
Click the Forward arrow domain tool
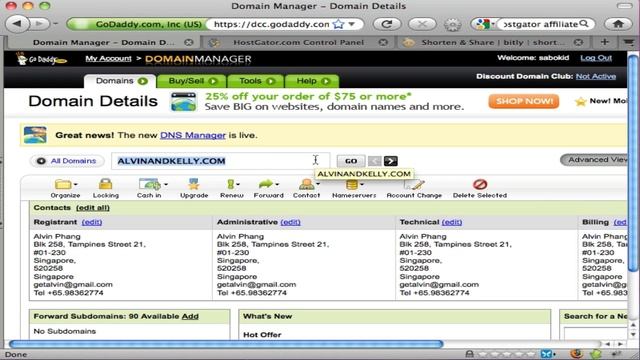point(268,188)
